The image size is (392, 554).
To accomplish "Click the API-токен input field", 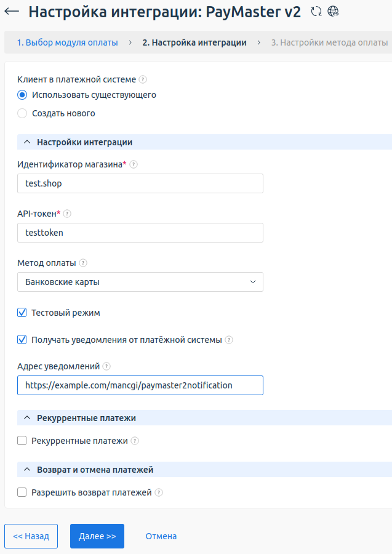I will pos(140,233).
